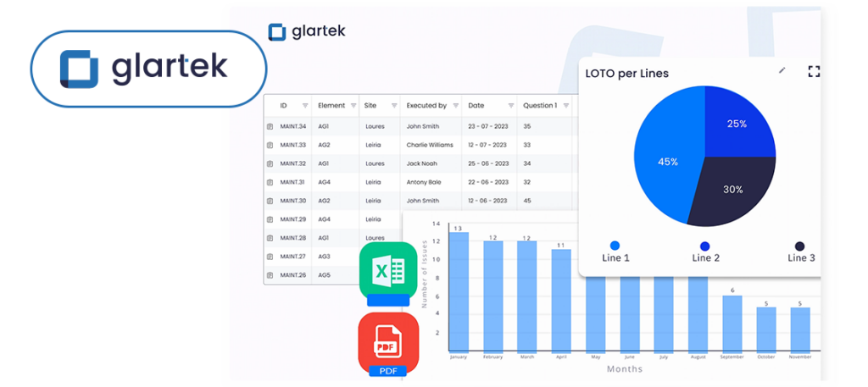This screenshot has height=387, width=868.
Task: Click the large glartek badge on the left
Action: [148, 69]
